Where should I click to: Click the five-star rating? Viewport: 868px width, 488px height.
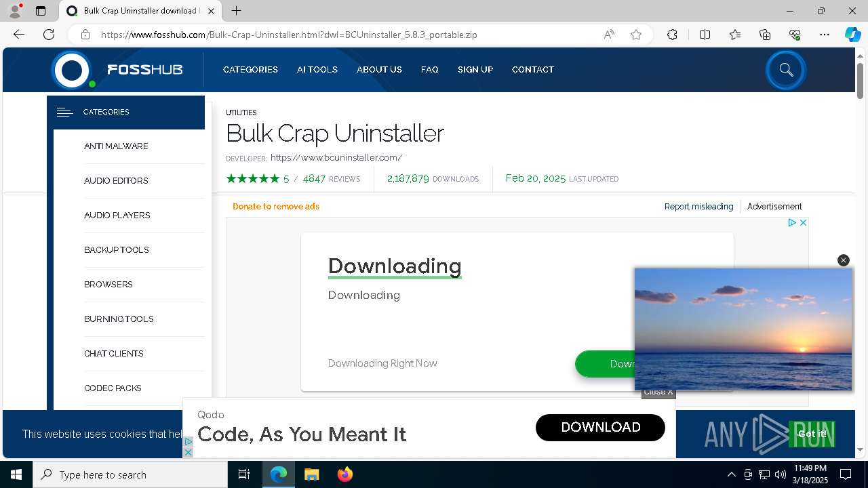pyautogui.click(x=252, y=179)
